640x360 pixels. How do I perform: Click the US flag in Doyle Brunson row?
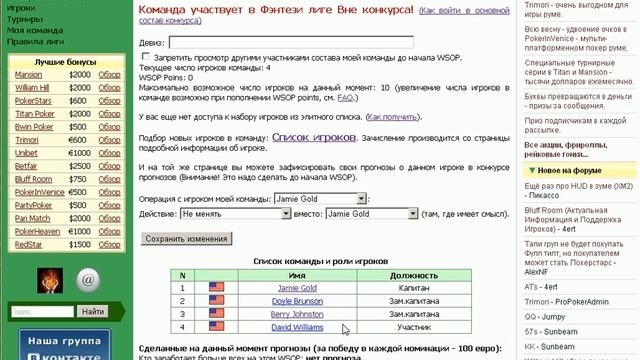click(x=216, y=300)
